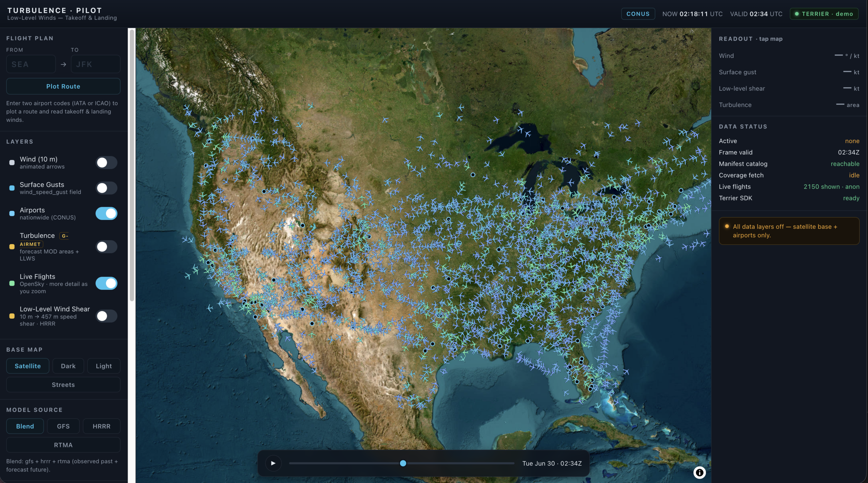This screenshot has width=868, height=483.
Task: Click the Turbulence yellow color swatch
Action: click(12, 247)
